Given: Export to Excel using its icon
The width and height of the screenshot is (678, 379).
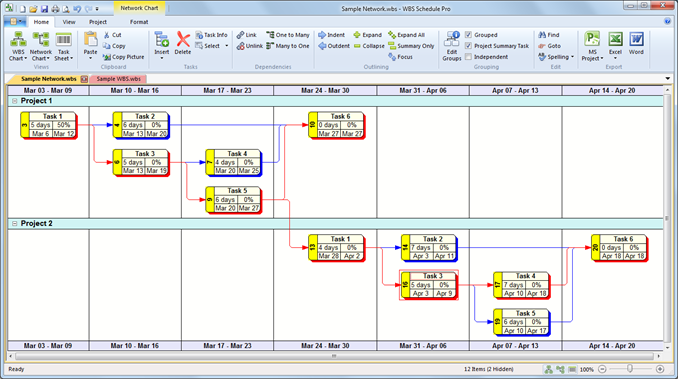Looking at the screenshot, I should point(615,39).
